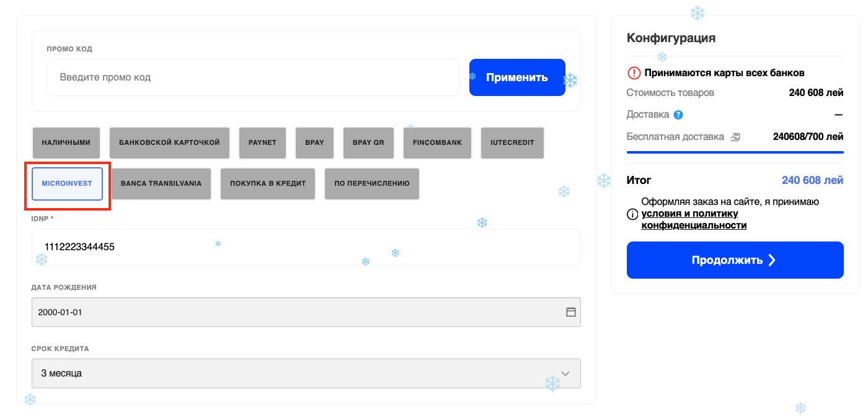
Task: Select the BPAY QR payment option
Action: pyautogui.click(x=368, y=142)
